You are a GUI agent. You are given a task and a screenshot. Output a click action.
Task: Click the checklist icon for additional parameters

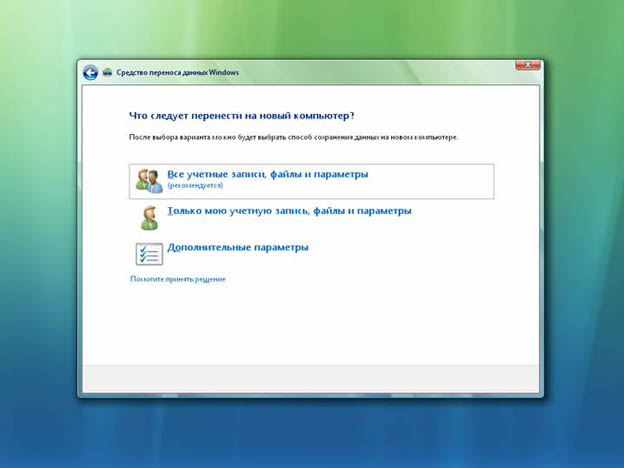[x=149, y=254]
